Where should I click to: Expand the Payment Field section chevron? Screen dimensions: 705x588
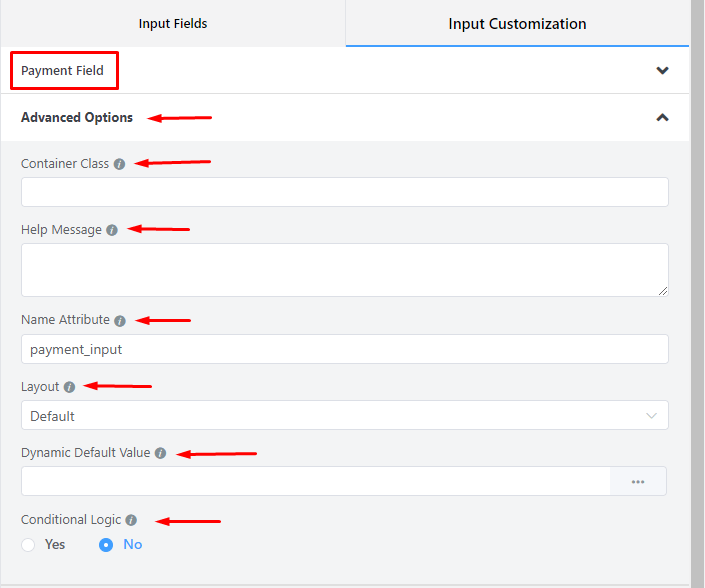(662, 71)
